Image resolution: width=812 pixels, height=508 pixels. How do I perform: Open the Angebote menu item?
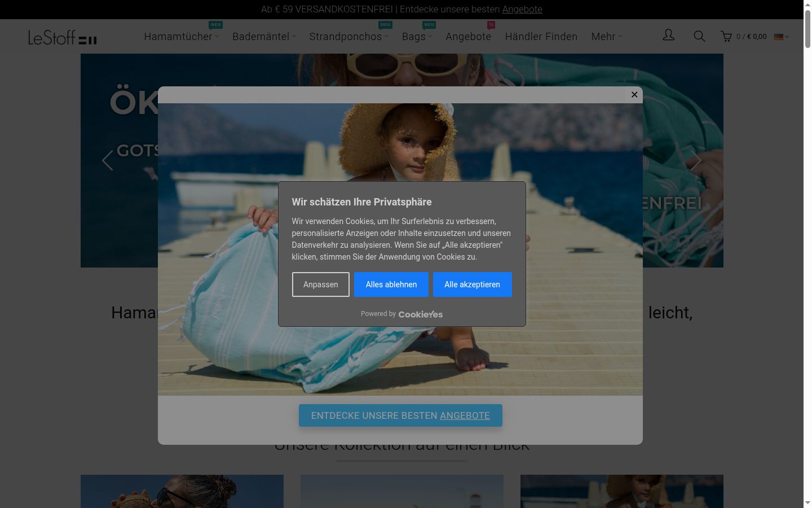[x=468, y=37]
